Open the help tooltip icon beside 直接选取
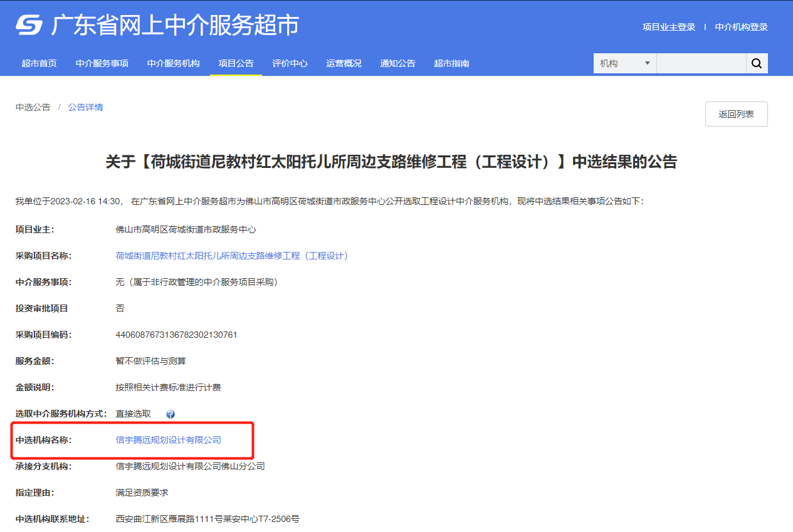 [x=170, y=414]
